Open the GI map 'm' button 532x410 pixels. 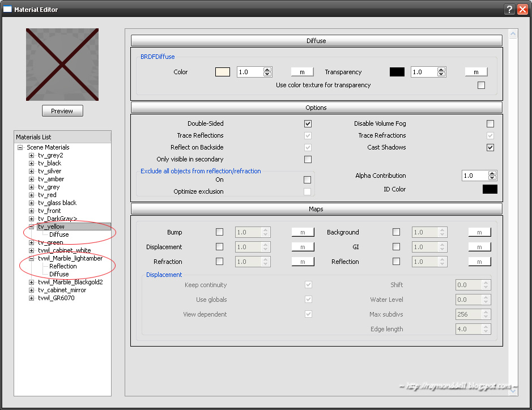(x=479, y=247)
